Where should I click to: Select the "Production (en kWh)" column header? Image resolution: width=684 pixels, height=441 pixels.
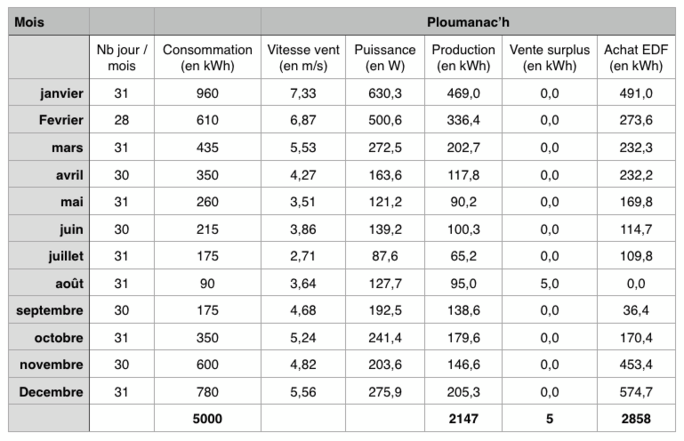coord(463,58)
